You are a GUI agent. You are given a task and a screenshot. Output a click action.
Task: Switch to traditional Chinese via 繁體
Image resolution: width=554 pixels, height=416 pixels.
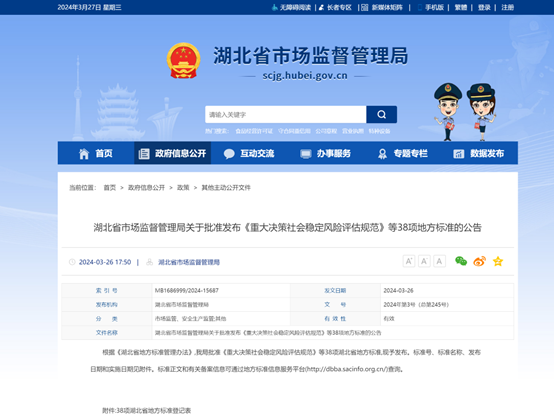point(460,7)
